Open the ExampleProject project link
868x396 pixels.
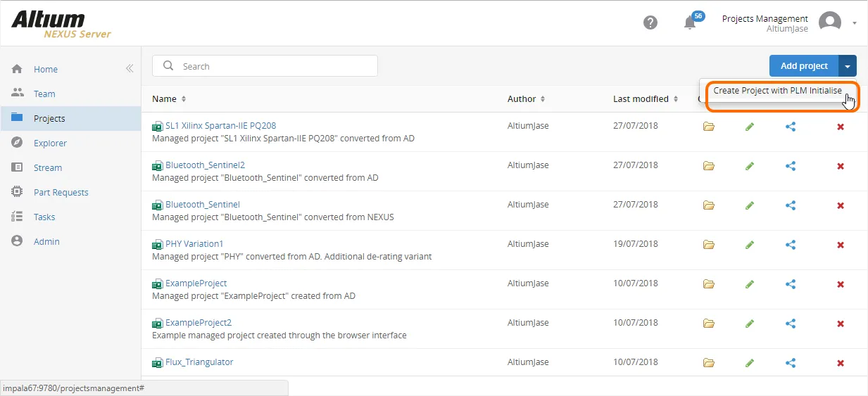(x=196, y=283)
